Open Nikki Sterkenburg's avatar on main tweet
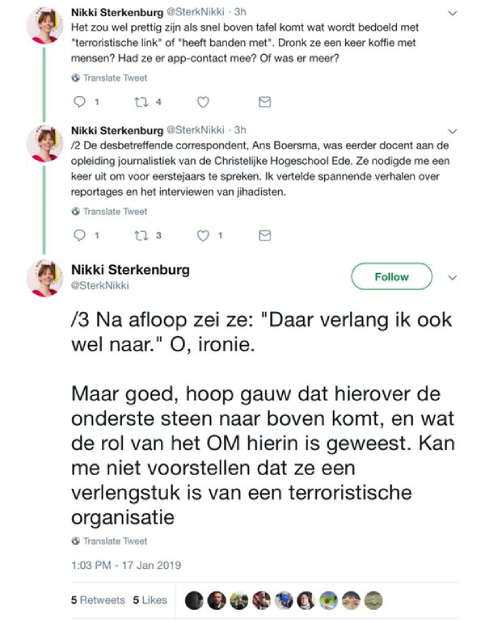Screen dimensions: 485x623 click(x=44, y=279)
